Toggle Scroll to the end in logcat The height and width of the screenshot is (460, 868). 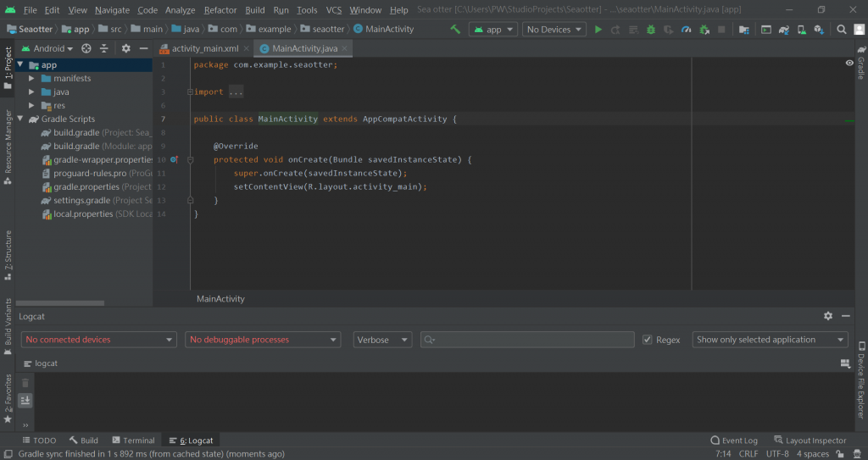(25, 400)
